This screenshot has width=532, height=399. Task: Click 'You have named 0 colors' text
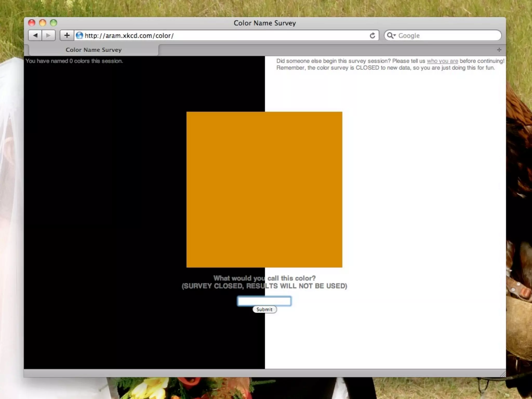click(74, 61)
